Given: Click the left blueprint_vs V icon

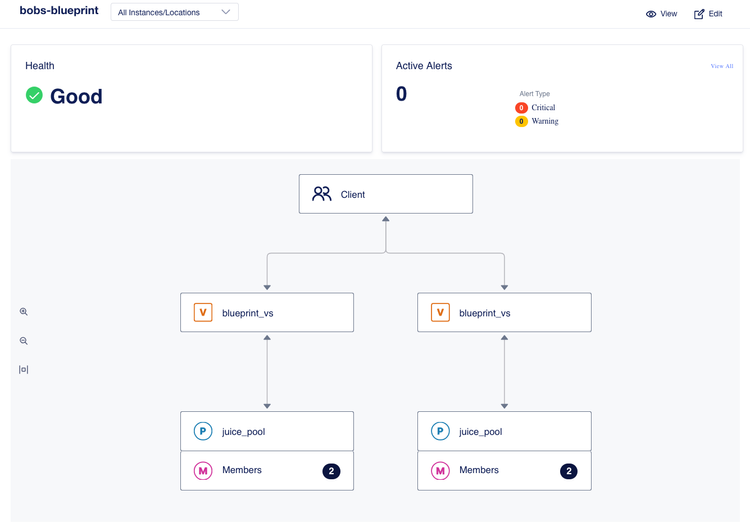Looking at the screenshot, I should click(203, 313).
